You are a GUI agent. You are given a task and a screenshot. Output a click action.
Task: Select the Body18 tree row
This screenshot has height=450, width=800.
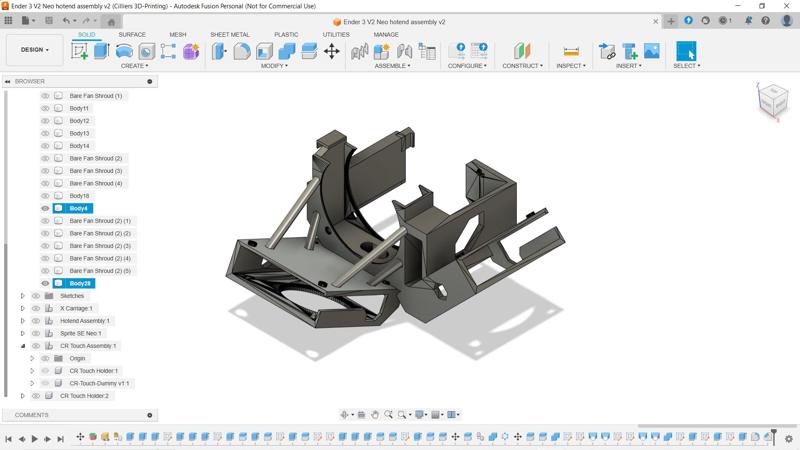pos(79,196)
